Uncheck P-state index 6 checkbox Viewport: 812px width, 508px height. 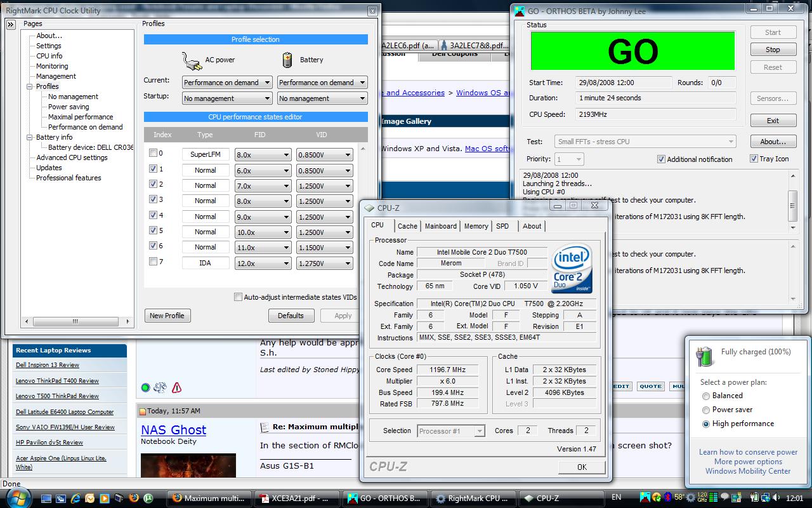pyautogui.click(x=153, y=246)
